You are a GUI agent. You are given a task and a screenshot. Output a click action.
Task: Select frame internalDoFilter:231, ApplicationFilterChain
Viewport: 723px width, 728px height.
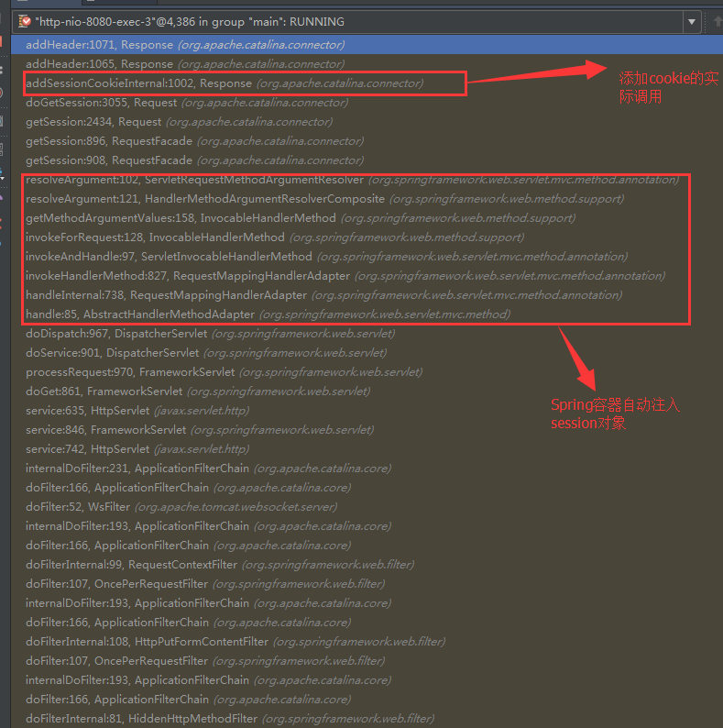tap(367, 469)
